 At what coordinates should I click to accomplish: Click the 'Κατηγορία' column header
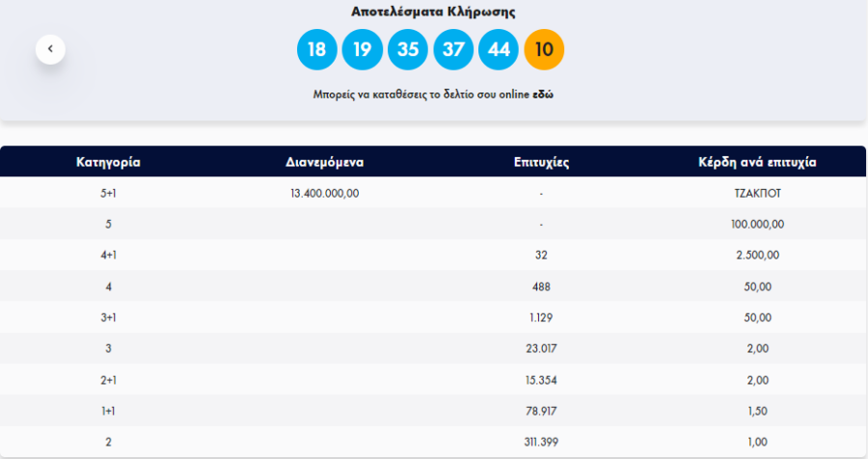coord(108,162)
